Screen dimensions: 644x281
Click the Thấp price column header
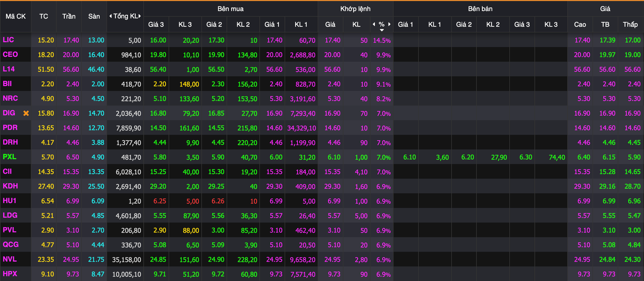tap(630, 25)
